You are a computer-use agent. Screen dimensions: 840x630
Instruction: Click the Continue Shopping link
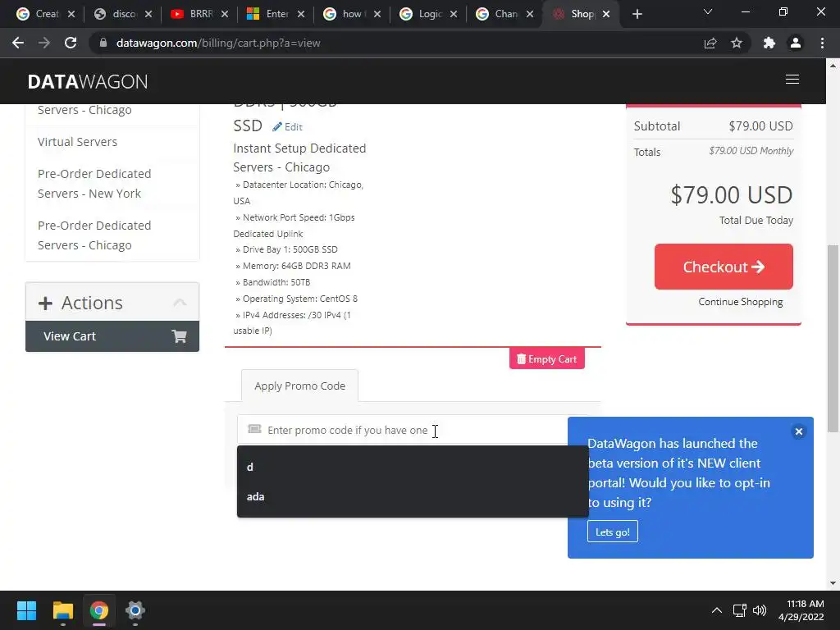point(741,302)
